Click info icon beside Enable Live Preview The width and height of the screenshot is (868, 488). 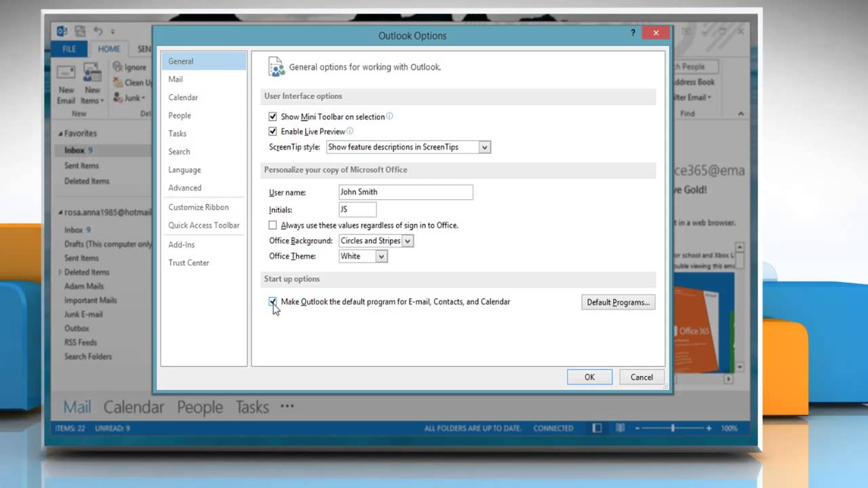point(350,131)
